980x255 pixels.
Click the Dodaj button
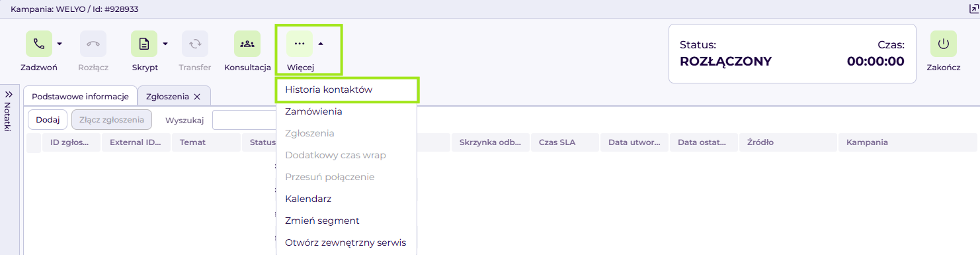point(48,120)
